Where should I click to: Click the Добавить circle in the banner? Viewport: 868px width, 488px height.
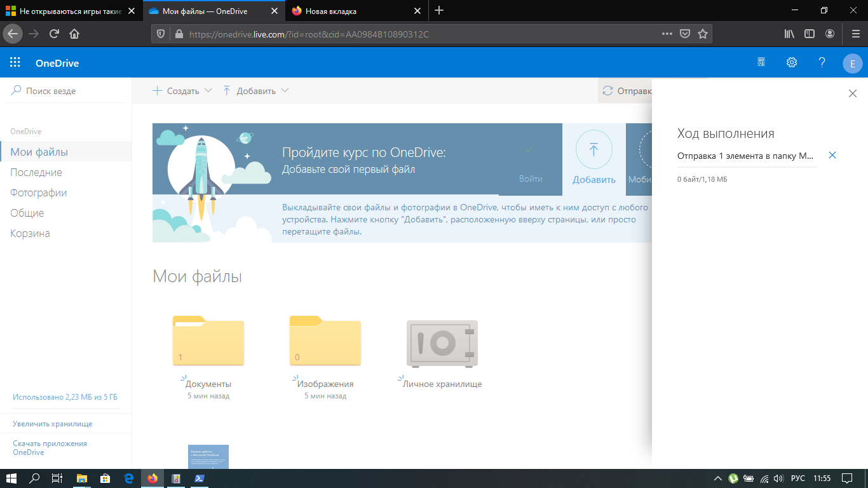click(x=594, y=150)
